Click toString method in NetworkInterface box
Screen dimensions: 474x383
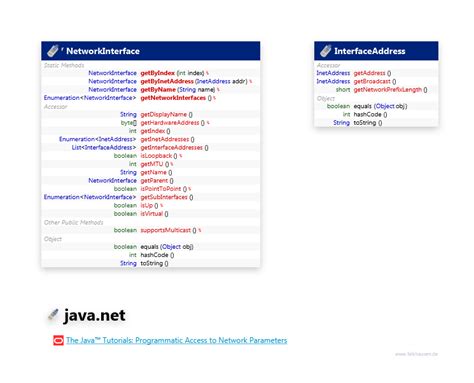point(152,263)
